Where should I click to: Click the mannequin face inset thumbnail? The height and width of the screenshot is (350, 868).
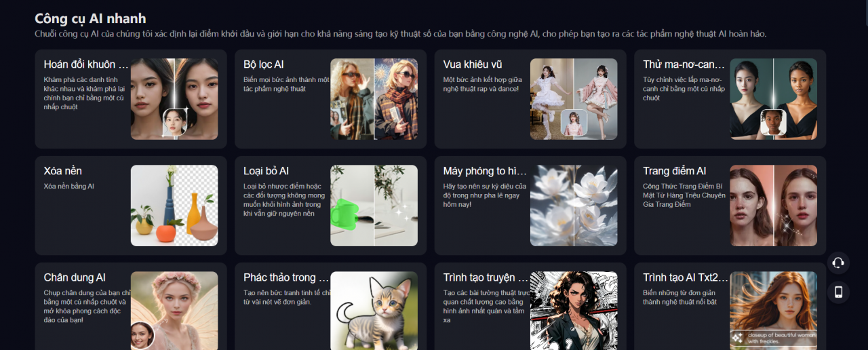(774, 123)
